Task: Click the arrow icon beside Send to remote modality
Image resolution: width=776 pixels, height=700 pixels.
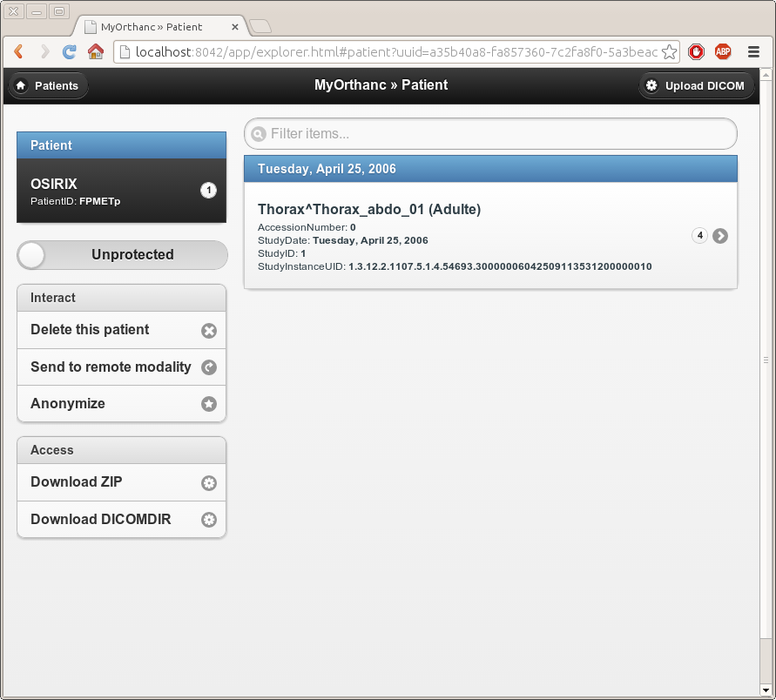Action: click(209, 367)
